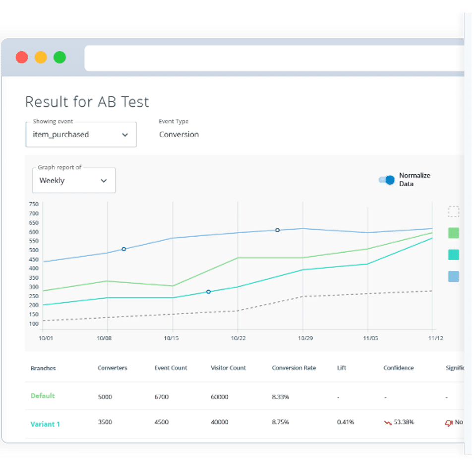The image size is (476, 467).
Task: Click the red downward trend icon near 53.38%
Action: point(388,423)
